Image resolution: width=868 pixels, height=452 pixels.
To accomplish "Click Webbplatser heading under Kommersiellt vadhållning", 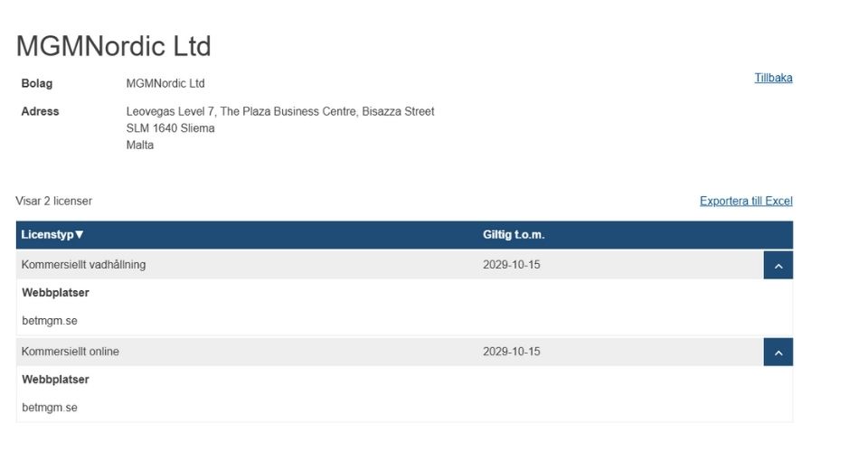I will click(x=55, y=293).
